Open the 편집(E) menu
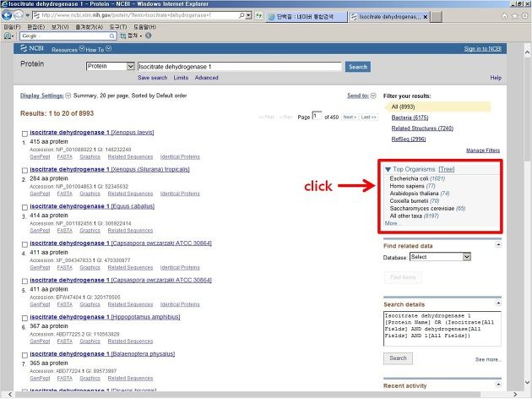This screenshot has height=399, width=532. coord(36,27)
